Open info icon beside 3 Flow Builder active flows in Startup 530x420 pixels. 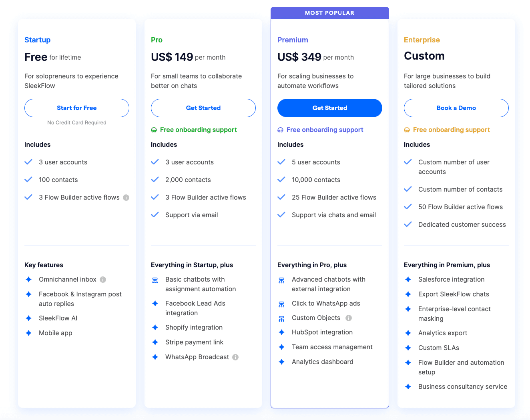pos(126,198)
